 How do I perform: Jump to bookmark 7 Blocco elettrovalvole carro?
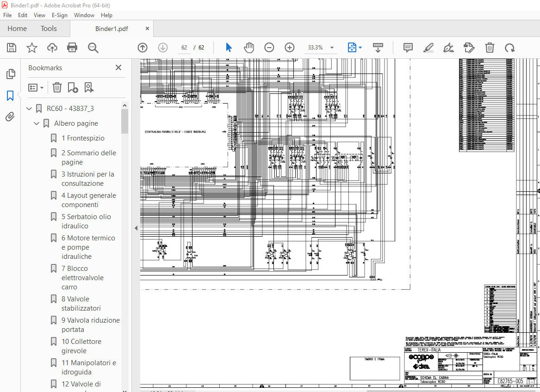click(83, 277)
